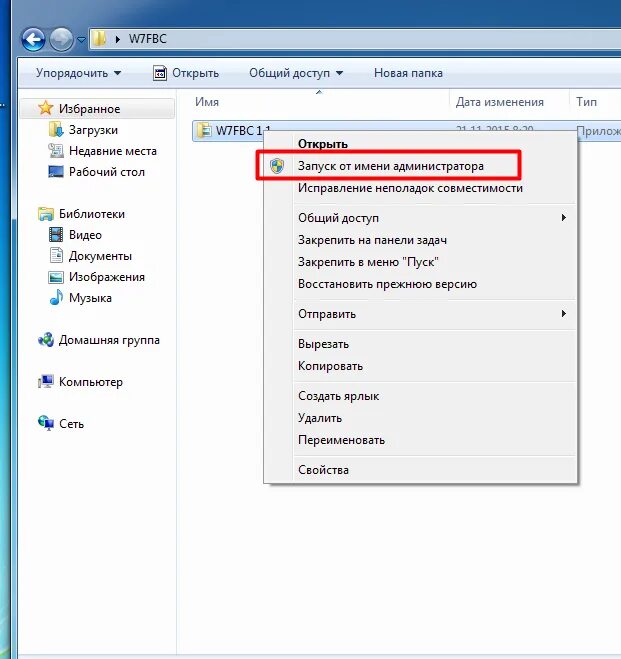Select Библиотеки in the navigation pane

[x=92, y=214]
